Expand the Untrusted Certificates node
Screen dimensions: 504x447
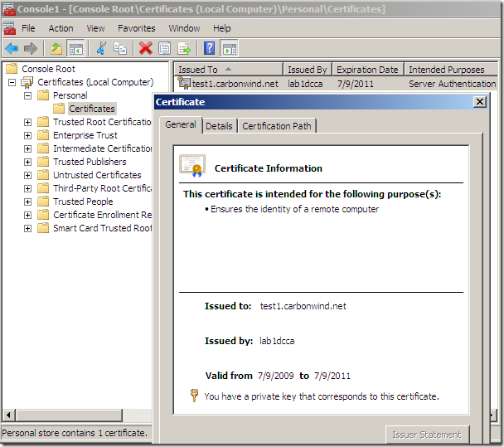click(x=27, y=175)
